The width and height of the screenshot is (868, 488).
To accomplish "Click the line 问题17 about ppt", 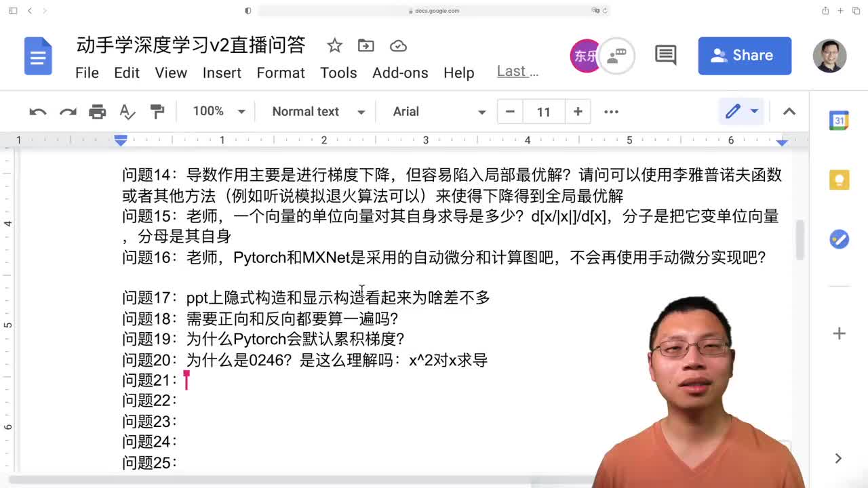I will pyautogui.click(x=306, y=298).
